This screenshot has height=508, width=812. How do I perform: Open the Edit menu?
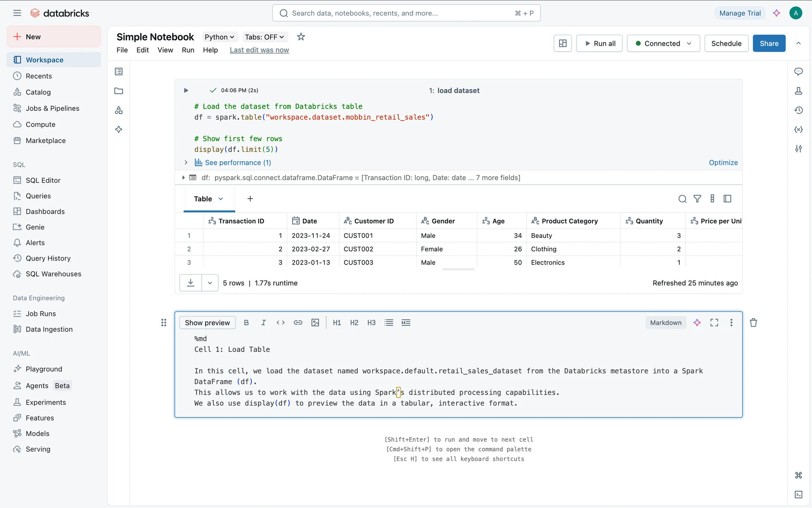[143, 50]
